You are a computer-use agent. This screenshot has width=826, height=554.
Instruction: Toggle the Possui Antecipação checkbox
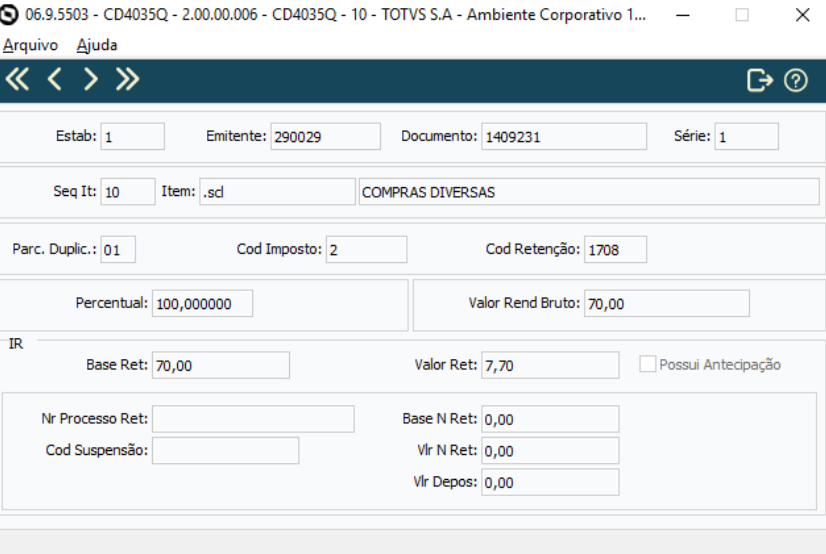pyautogui.click(x=647, y=364)
